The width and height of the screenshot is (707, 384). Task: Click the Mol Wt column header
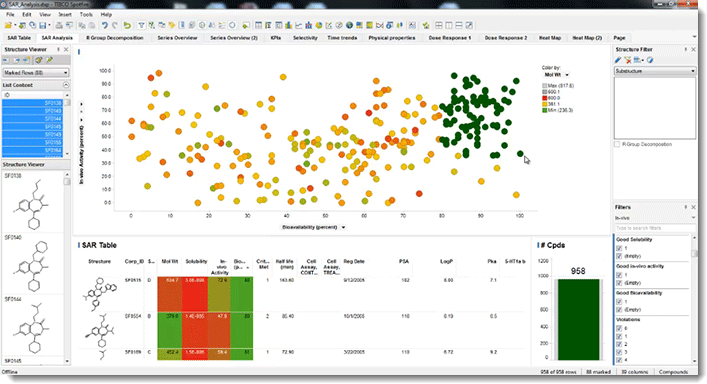tap(170, 261)
